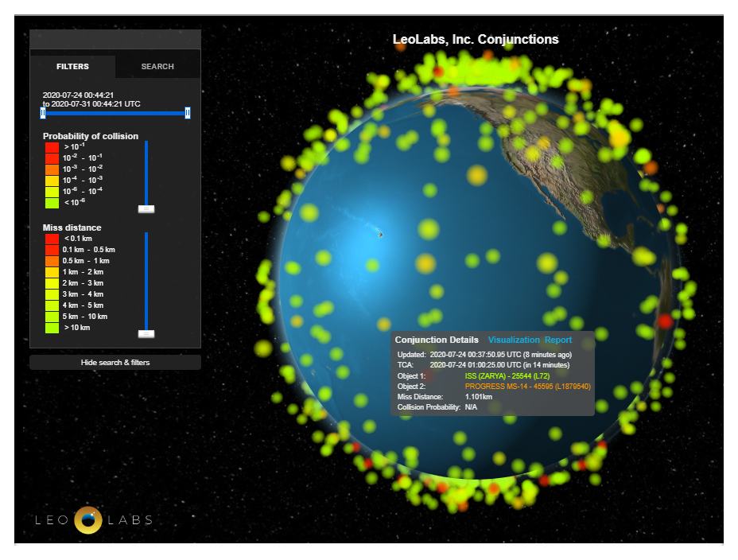Click the red > 10⁻¹ probability swatch
The image size is (738, 560).
(x=52, y=147)
